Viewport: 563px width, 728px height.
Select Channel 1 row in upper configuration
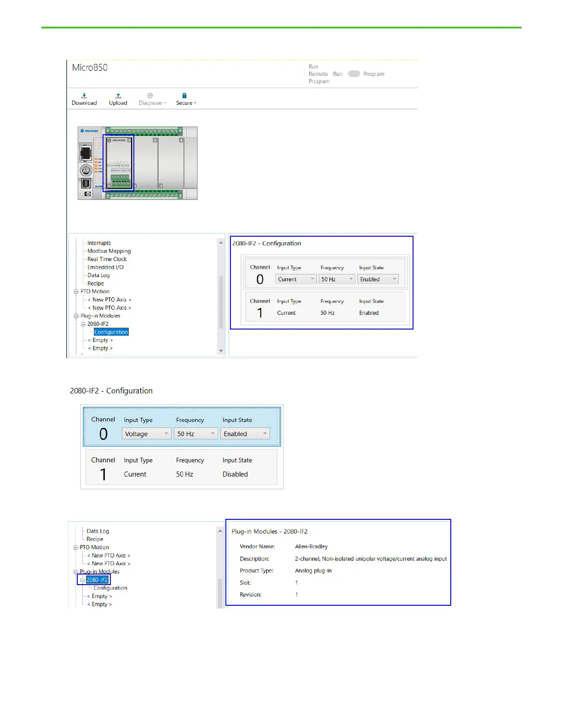(x=324, y=307)
